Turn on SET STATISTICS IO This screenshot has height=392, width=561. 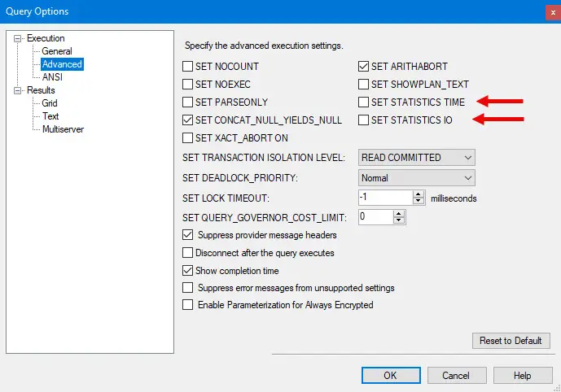pyautogui.click(x=364, y=120)
